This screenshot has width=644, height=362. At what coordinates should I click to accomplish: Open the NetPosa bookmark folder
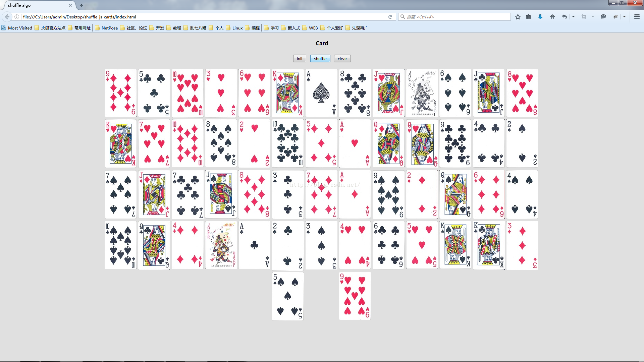pos(106,28)
